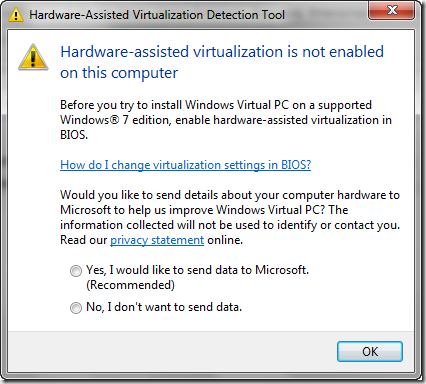Open the privacy statement link

pos(157,240)
